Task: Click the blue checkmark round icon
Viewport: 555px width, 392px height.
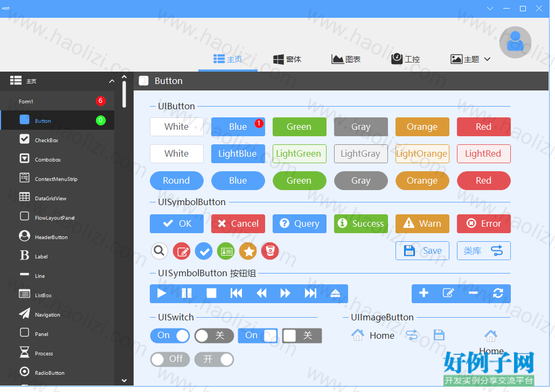Action: tap(204, 251)
